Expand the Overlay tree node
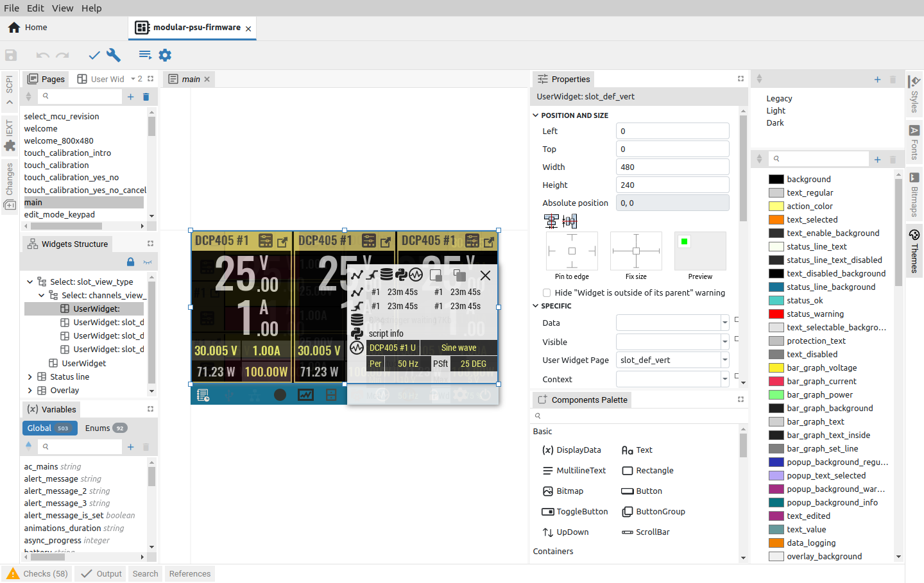 click(30, 391)
